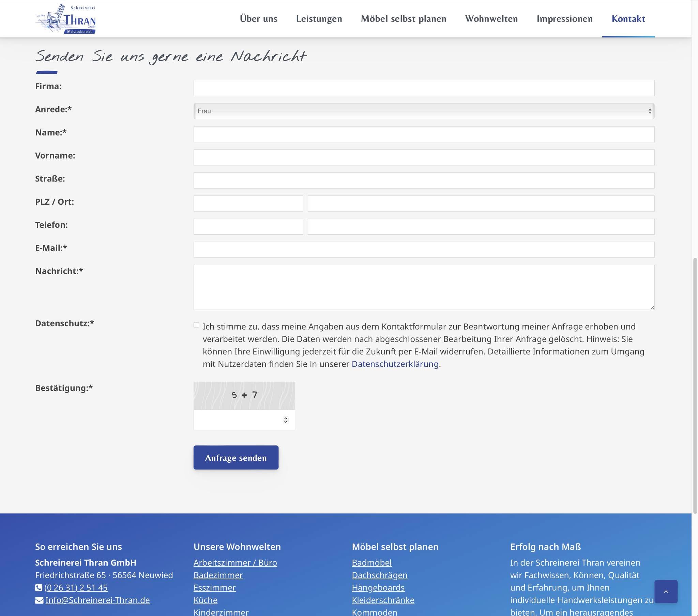Focus the Nachricht text area

[423, 287]
